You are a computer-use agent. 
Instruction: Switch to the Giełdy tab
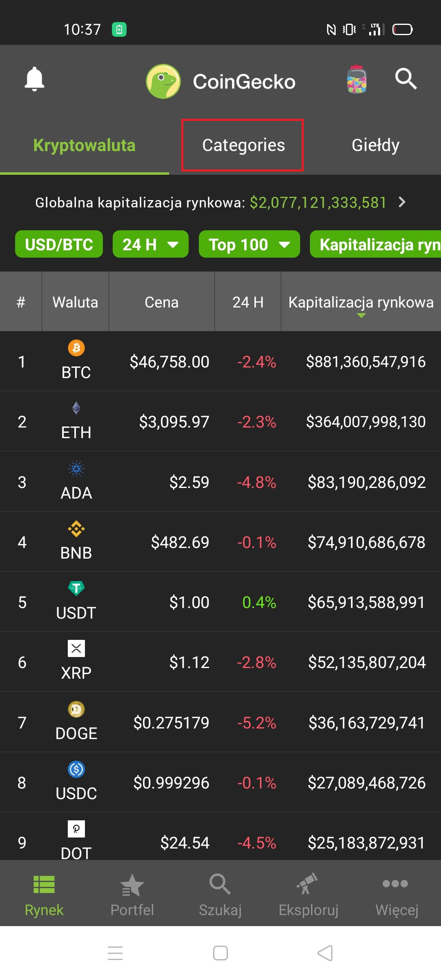[x=375, y=145]
